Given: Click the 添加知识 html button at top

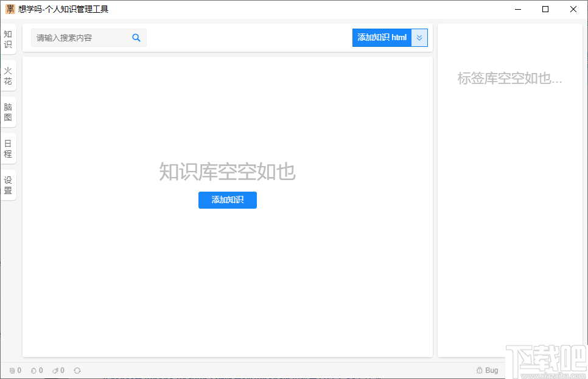Looking at the screenshot, I should (x=382, y=37).
